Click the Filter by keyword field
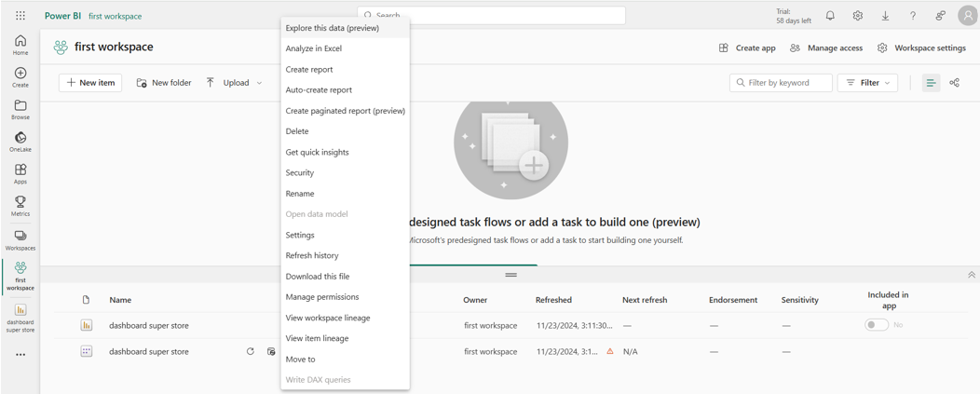The width and height of the screenshot is (980, 394). 781,83
